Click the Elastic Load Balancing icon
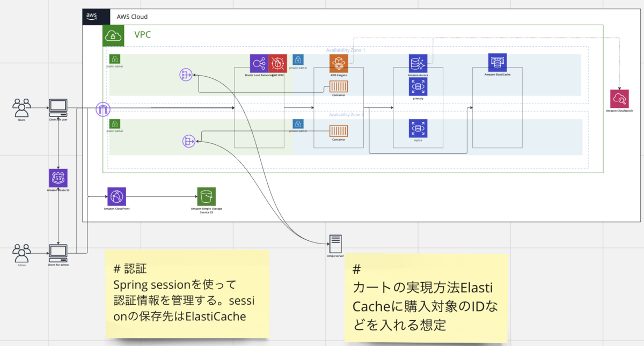 pyautogui.click(x=259, y=64)
